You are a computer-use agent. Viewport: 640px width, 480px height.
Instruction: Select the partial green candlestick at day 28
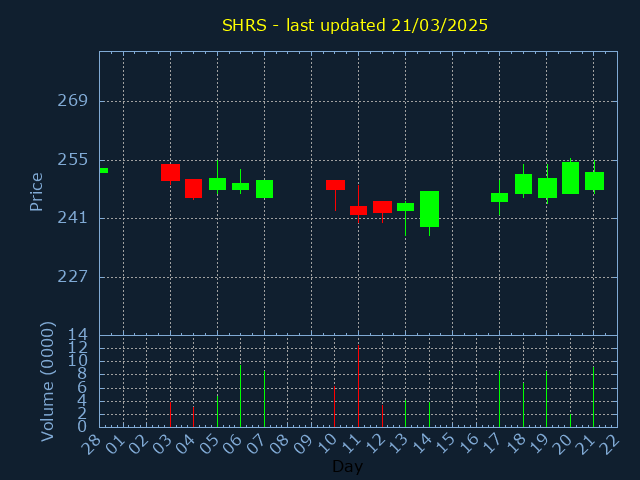click(104, 171)
